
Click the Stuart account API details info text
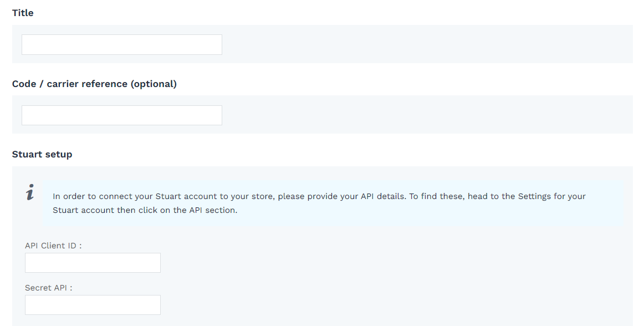319,203
